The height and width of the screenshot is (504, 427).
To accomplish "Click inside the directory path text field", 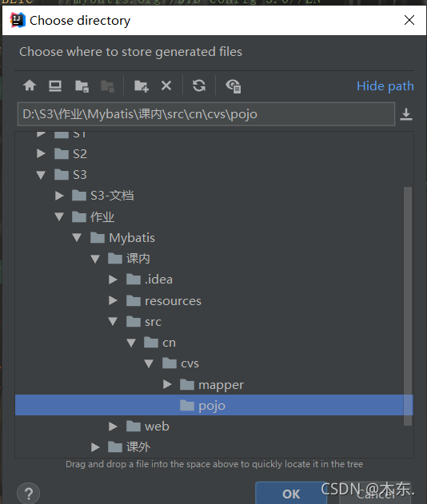I will tap(206, 114).
